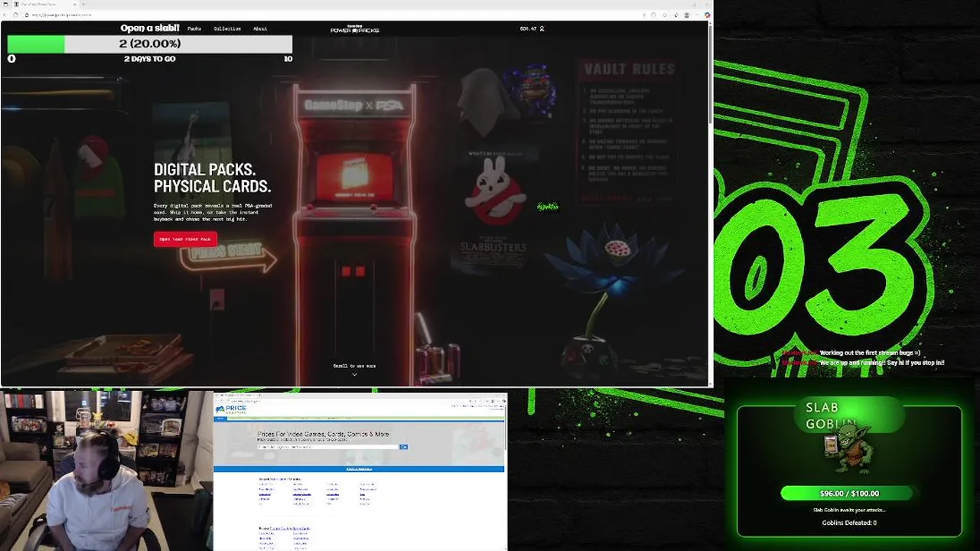Click 'Prices For Video Games, Cards, Comics & More'
Screen dimensions: 980x551
coord(324,434)
